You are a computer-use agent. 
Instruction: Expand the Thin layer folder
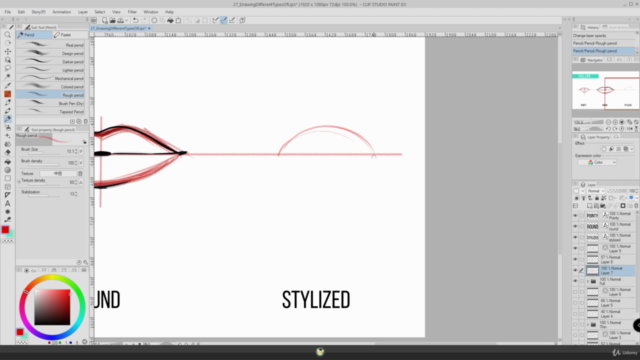click(x=588, y=325)
